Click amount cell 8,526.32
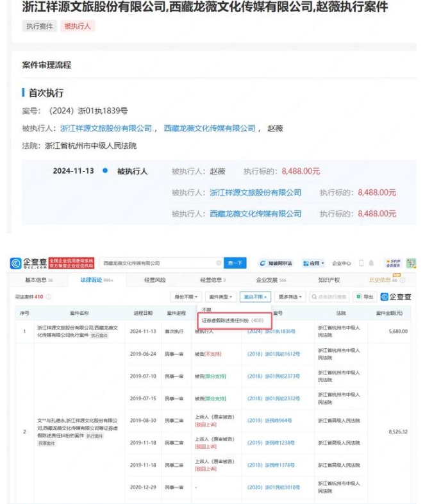The width and height of the screenshot is (432, 504). click(398, 432)
